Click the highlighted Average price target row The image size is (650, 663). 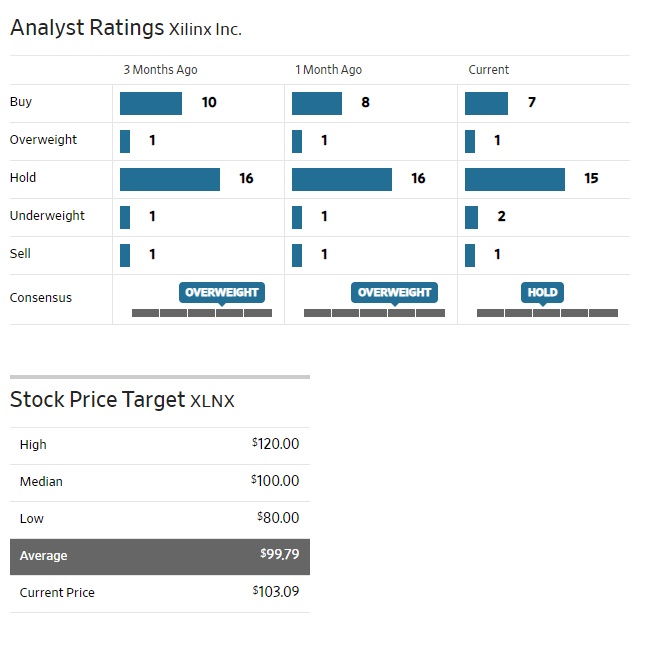coord(160,556)
